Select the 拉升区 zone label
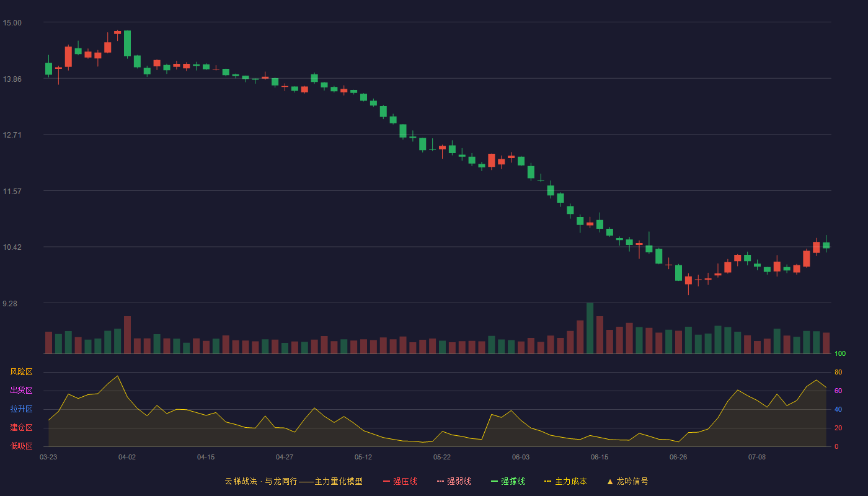The height and width of the screenshot is (496, 868). (21, 409)
